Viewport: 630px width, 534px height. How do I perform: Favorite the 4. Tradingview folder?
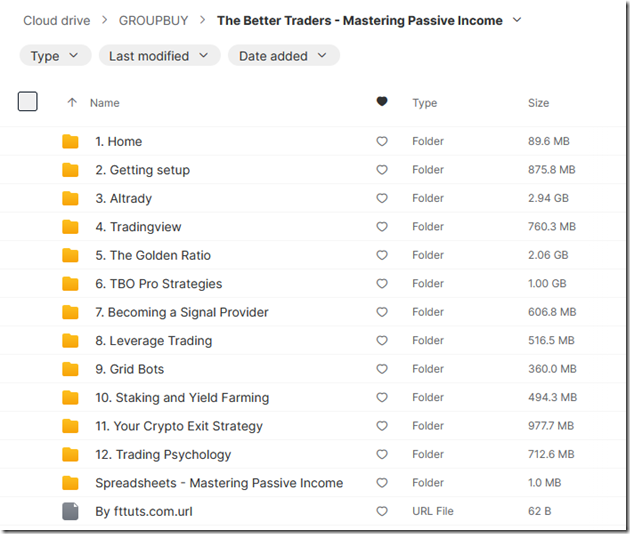point(382,227)
